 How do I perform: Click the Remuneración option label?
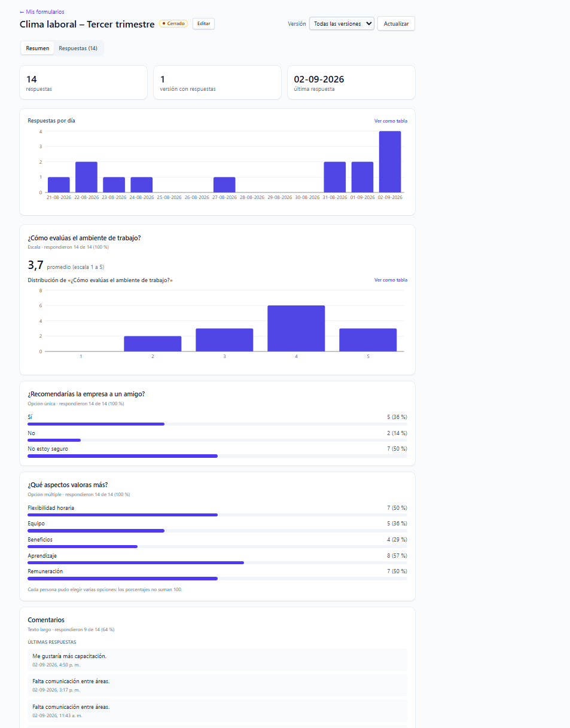(45, 571)
